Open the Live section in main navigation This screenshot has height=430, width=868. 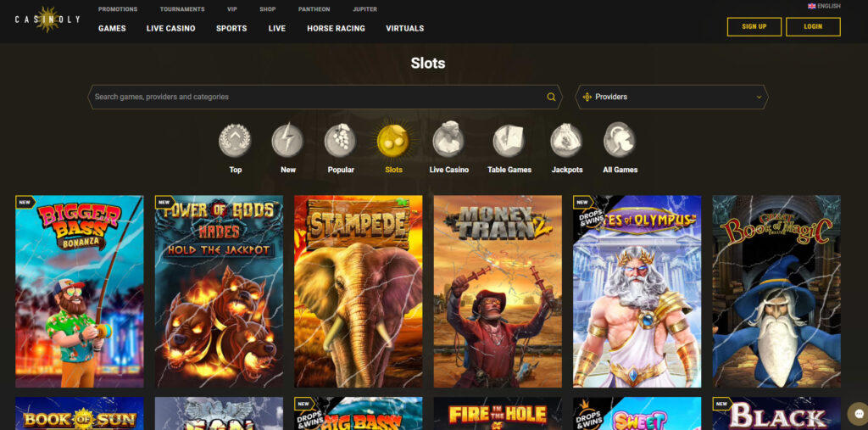tap(277, 28)
